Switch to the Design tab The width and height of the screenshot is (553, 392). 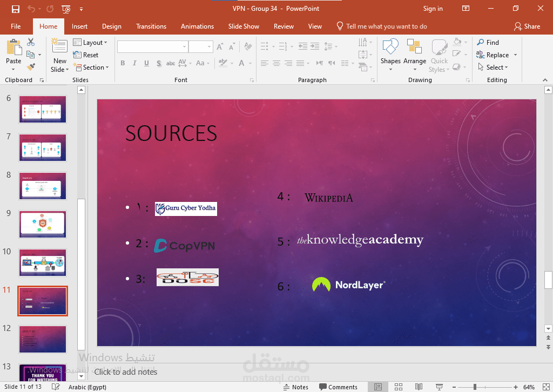[x=112, y=26]
